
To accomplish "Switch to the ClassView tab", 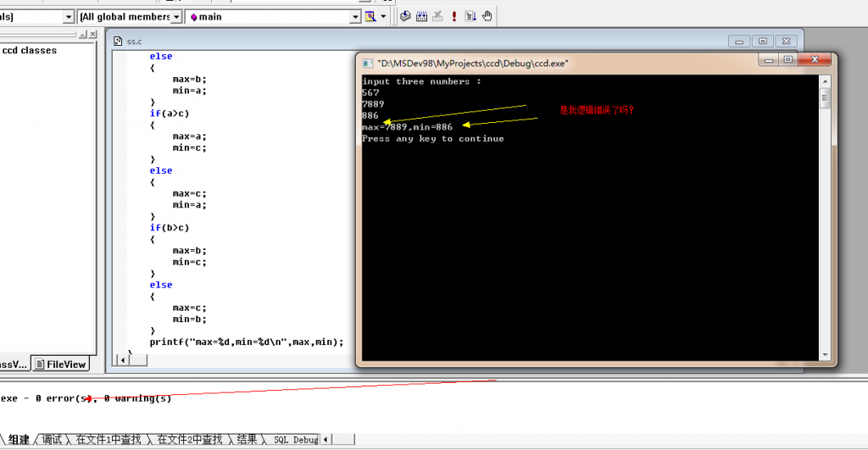I will click(x=14, y=364).
